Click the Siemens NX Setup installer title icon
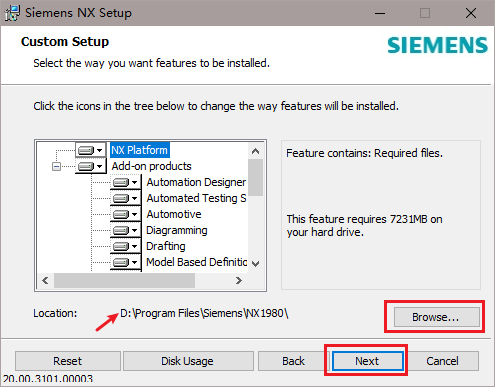Viewport: 495px width, 387px height. [12, 13]
